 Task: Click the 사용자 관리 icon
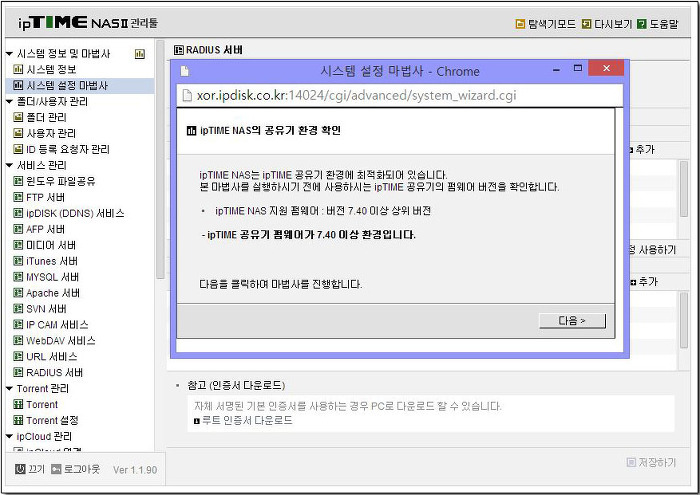(x=18, y=133)
